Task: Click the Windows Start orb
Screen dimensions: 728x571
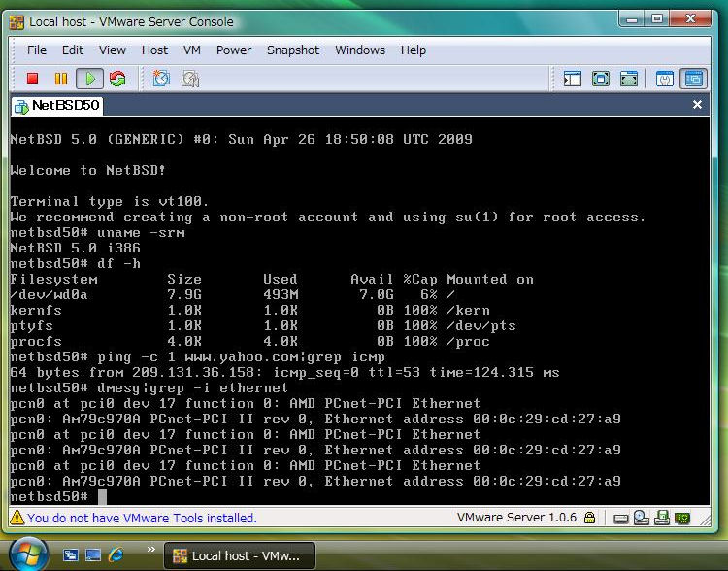Action: pos(28,554)
